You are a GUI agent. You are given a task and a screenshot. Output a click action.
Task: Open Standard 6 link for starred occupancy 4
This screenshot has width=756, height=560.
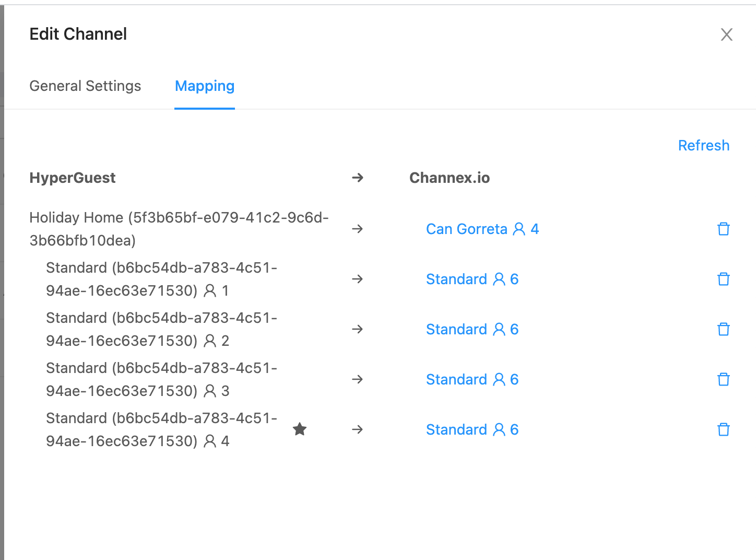[473, 429]
